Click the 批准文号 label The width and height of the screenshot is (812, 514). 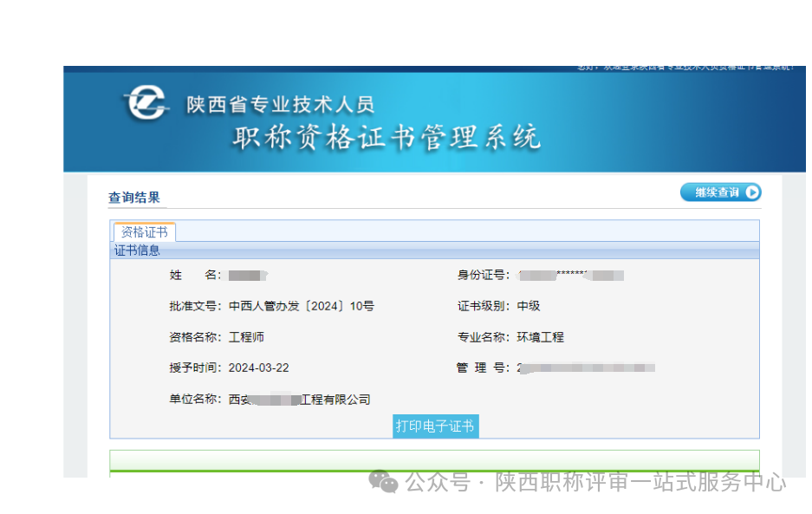tap(195, 306)
